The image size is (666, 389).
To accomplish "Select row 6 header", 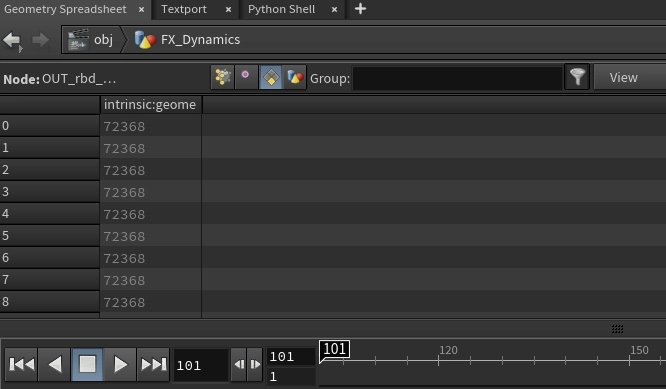I will [x=50, y=258].
